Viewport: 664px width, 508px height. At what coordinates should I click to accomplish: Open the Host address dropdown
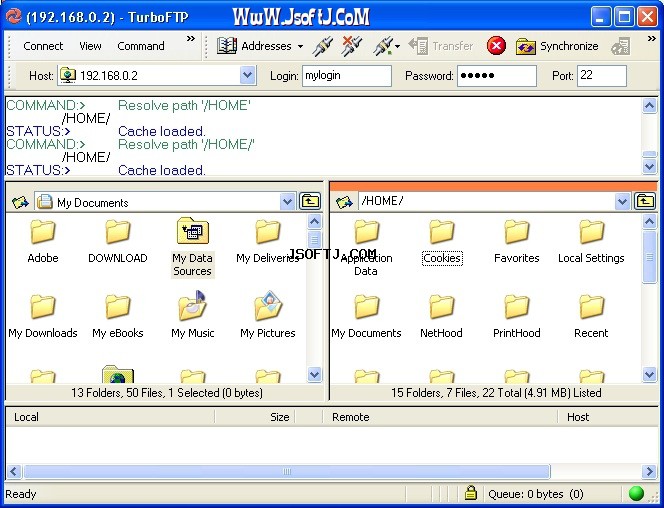pyautogui.click(x=248, y=76)
